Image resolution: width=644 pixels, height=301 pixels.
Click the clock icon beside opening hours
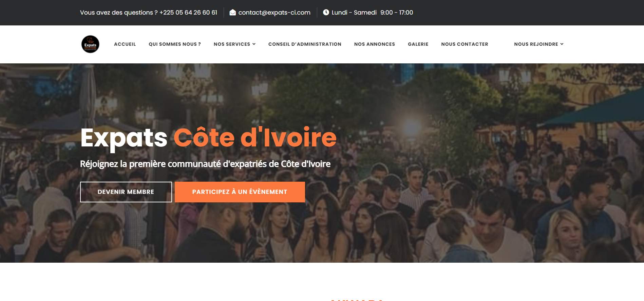[x=326, y=13]
